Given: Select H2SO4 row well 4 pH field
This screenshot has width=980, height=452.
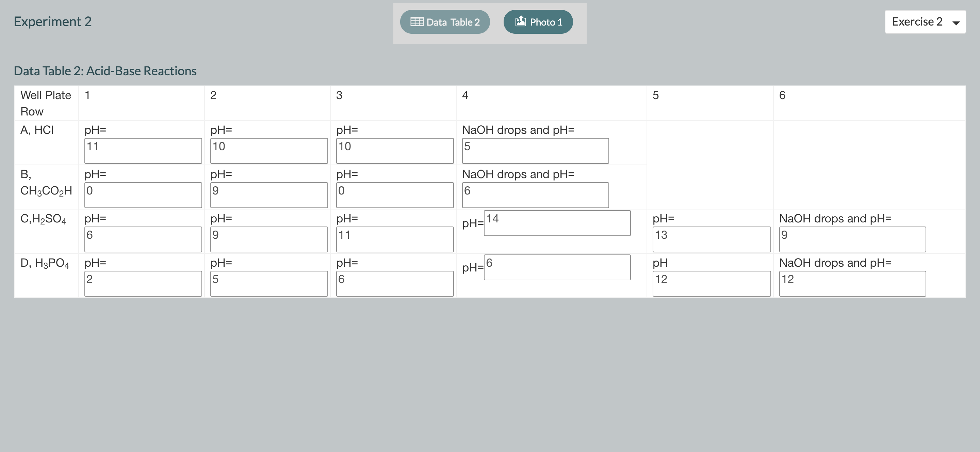Looking at the screenshot, I should pos(557,223).
